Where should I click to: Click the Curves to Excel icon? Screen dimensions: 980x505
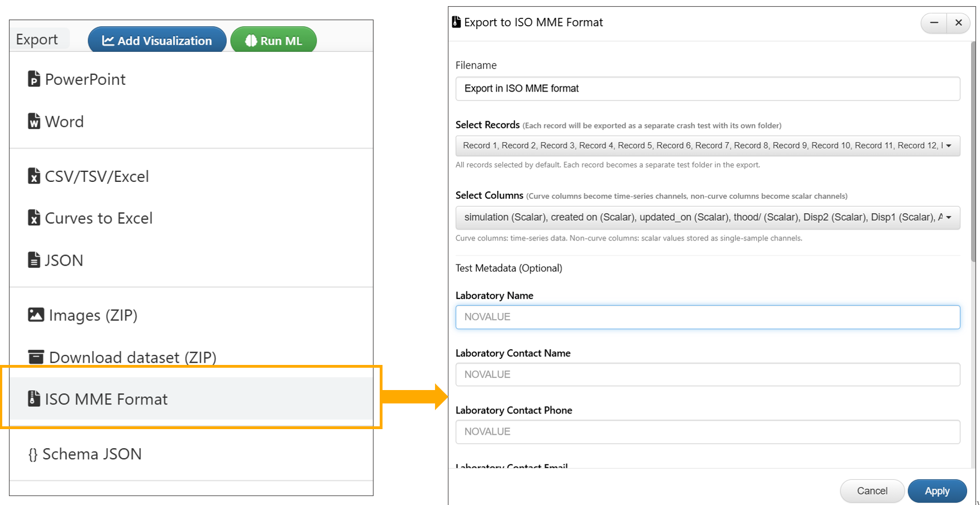[34, 218]
